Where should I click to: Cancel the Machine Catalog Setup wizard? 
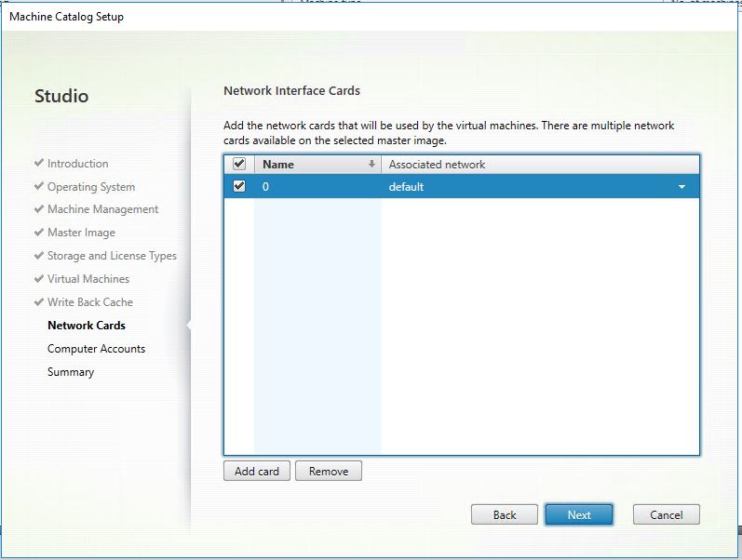(666, 514)
